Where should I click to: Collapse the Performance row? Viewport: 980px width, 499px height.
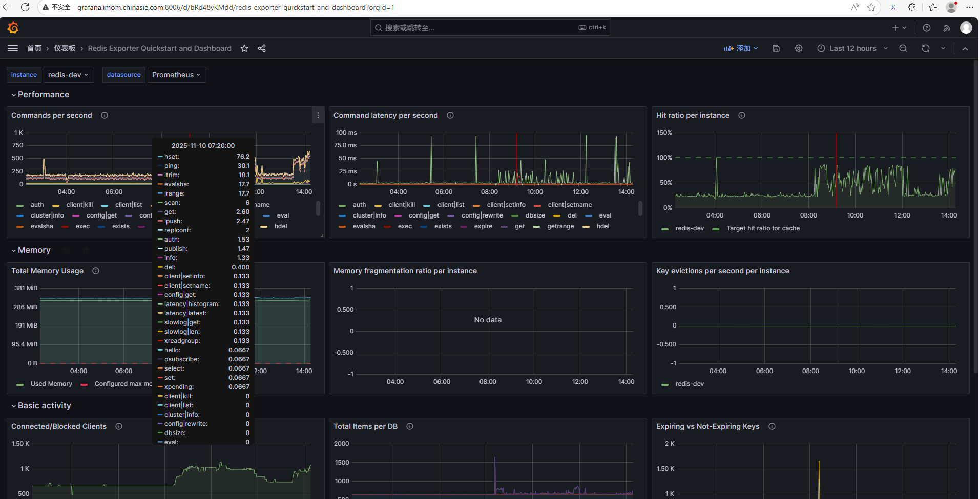pos(43,95)
